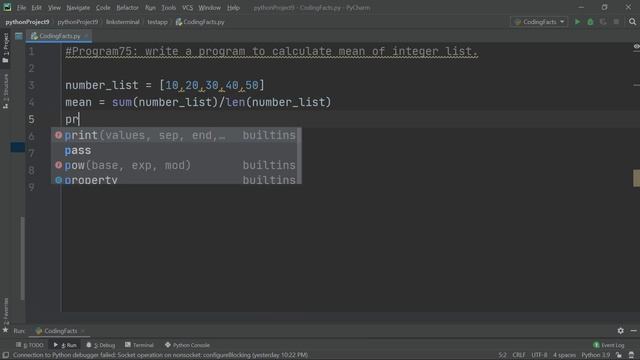
Task: Open the Help menu
Action: [233, 7]
